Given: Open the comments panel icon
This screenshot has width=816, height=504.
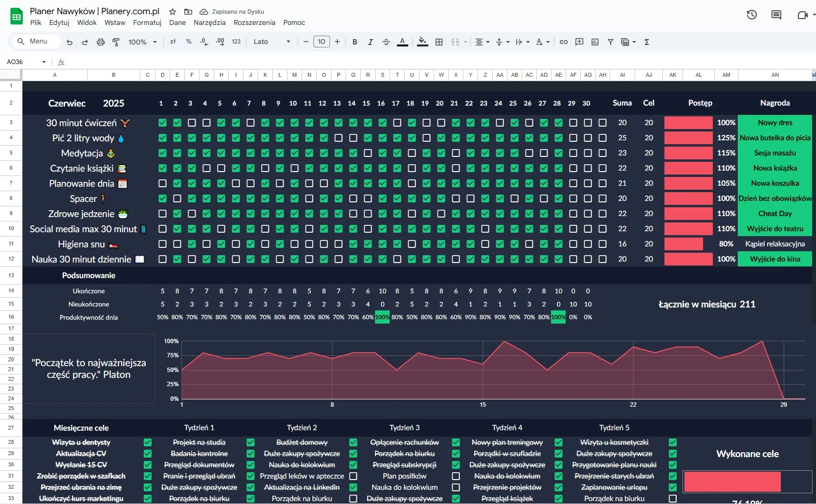Looking at the screenshot, I should (x=776, y=15).
